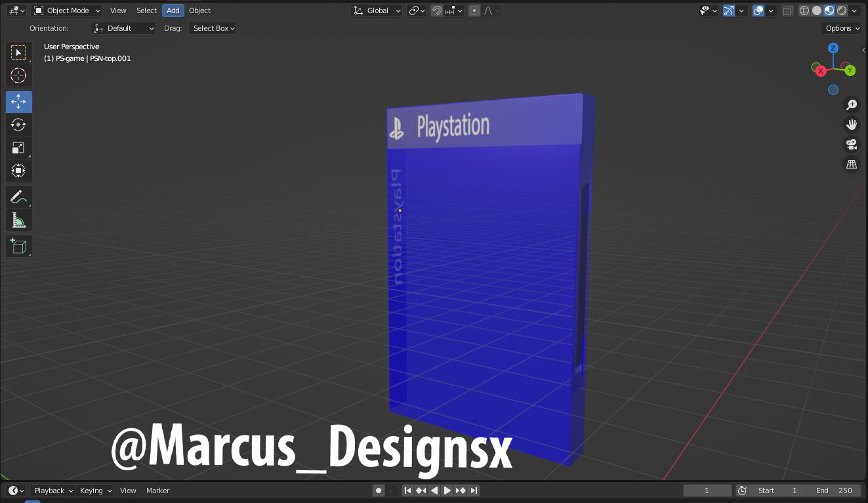Toggle auto keying record button
Screen dimensions: 868x503
click(x=379, y=491)
